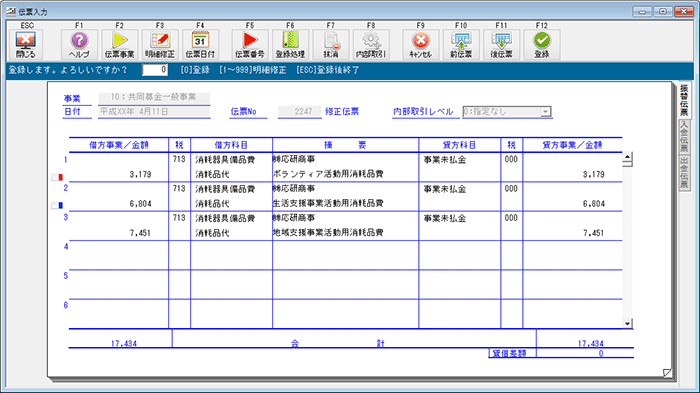This screenshot has height=393, width=700.
Task: Click 事業未払金 credit account in row 3
Action: pyautogui.click(x=445, y=218)
